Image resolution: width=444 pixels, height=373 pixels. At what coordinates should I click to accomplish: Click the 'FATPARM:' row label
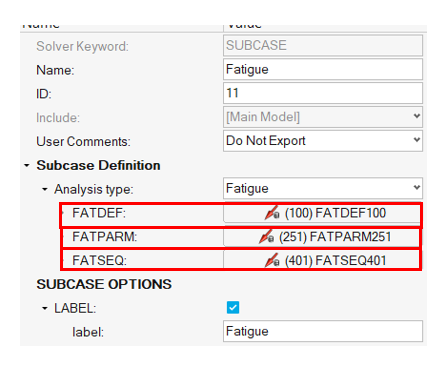pos(105,237)
